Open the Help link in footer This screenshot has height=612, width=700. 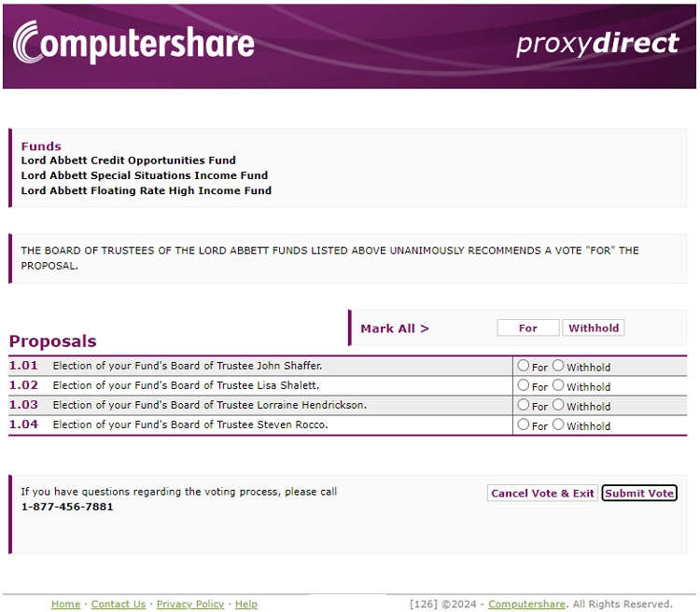tap(246, 605)
